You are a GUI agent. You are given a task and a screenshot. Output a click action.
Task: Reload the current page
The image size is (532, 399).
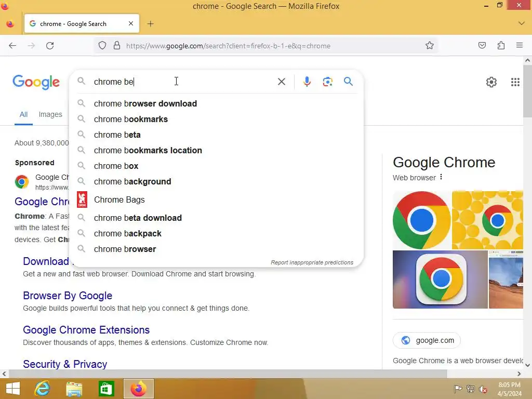coord(50,46)
